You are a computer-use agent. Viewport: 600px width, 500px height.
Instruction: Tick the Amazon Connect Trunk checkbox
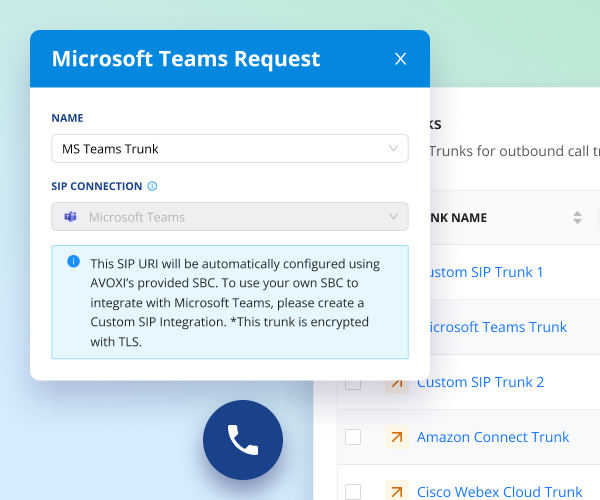pos(353,437)
